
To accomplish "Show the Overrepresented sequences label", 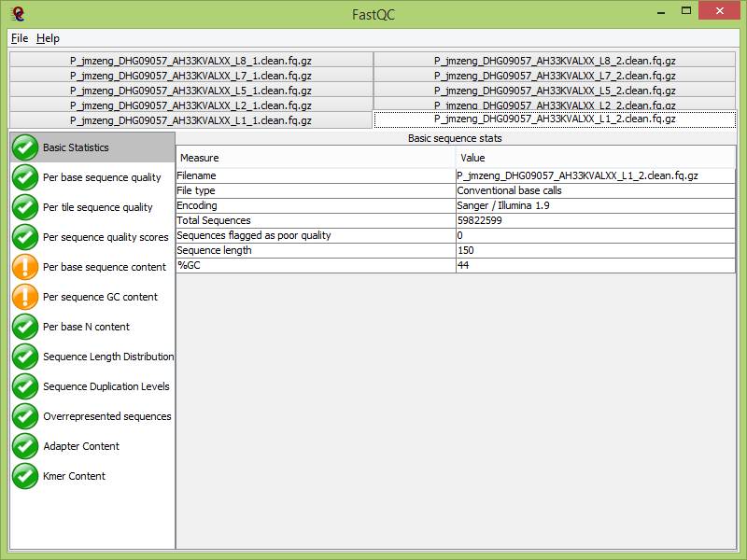I will [107, 416].
